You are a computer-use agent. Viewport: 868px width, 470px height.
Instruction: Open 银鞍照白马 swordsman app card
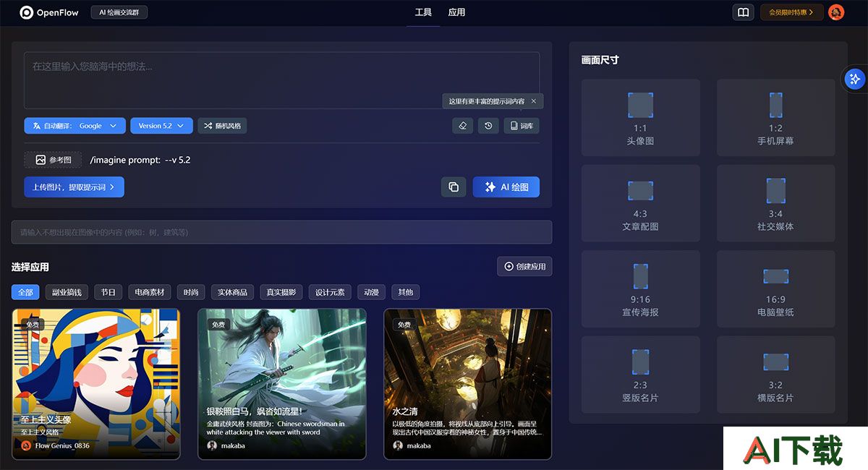pyautogui.click(x=282, y=384)
